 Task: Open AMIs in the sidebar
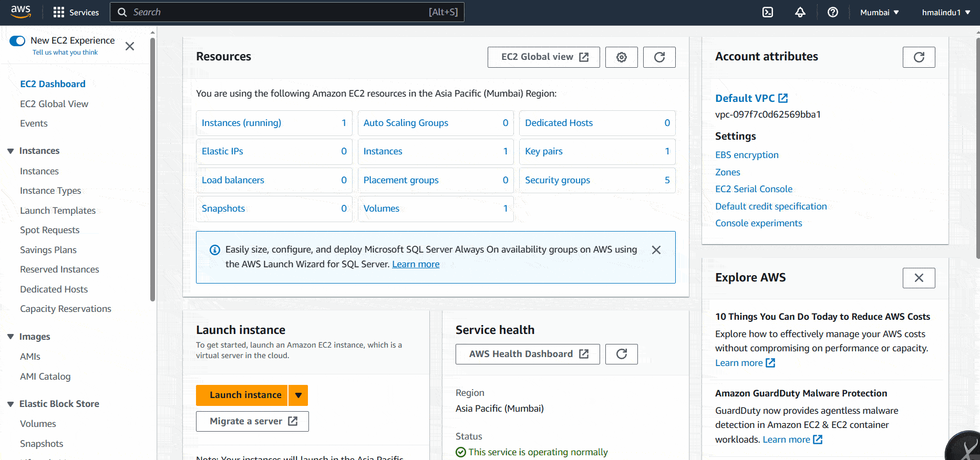[30, 357]
